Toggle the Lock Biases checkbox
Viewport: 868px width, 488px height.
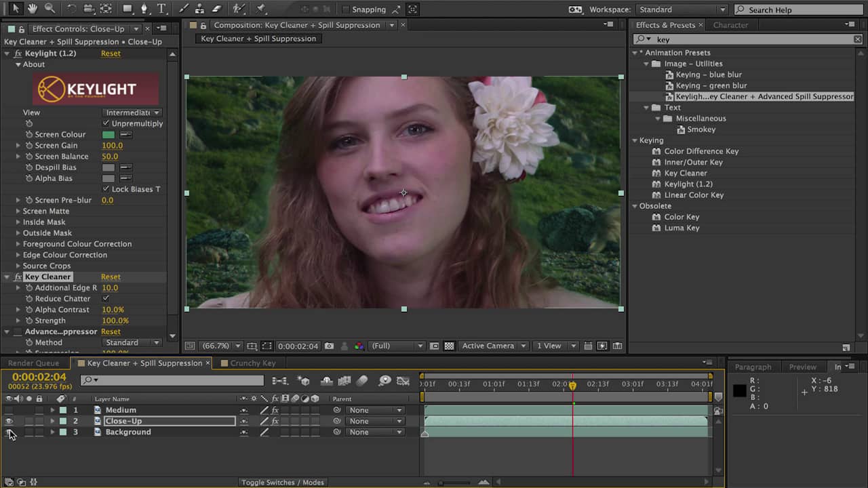(106, 189)
